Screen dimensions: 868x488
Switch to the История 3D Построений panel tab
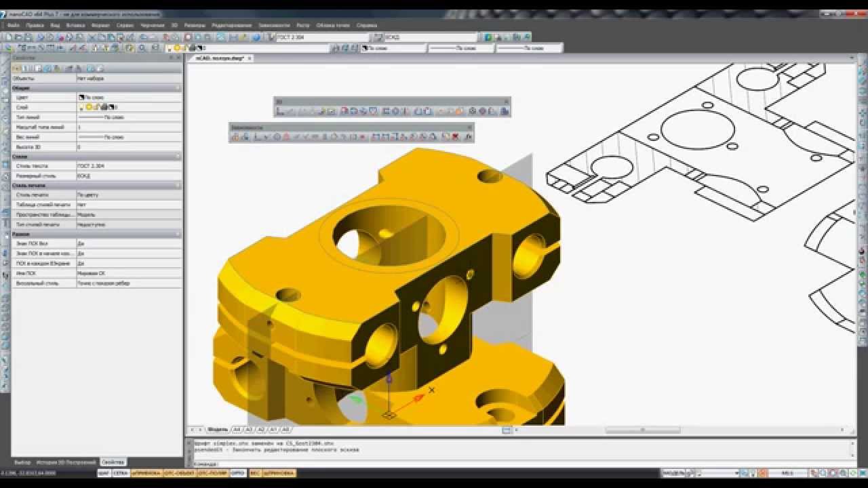click(x=65, y=462)
